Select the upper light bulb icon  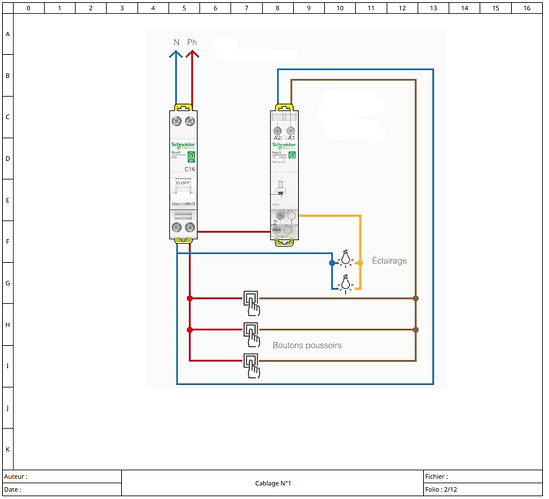pos(346,259)
